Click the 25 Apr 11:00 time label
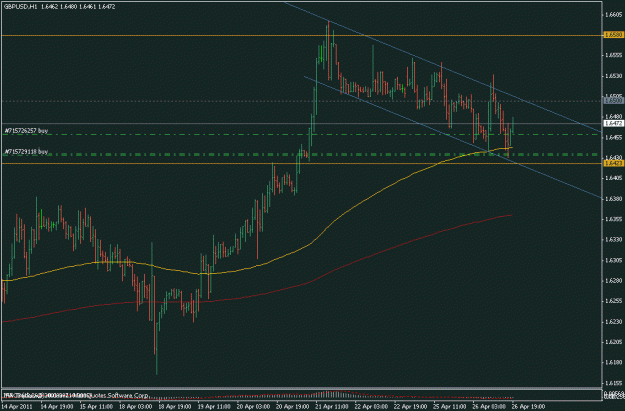The image size is (625, 411). click(x=449, y=407)
